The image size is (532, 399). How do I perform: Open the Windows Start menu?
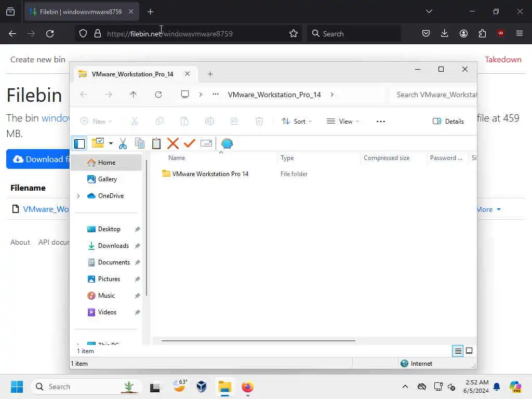(x=17, y=387)
